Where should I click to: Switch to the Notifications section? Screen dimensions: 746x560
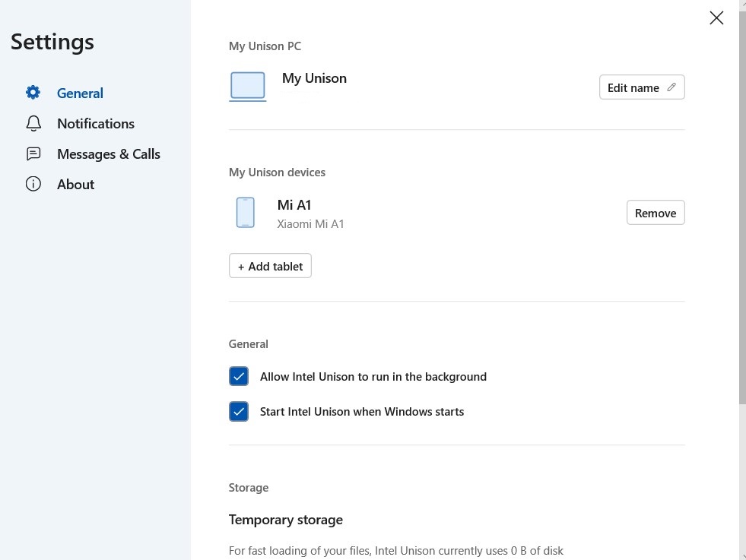tap(95, 124)
